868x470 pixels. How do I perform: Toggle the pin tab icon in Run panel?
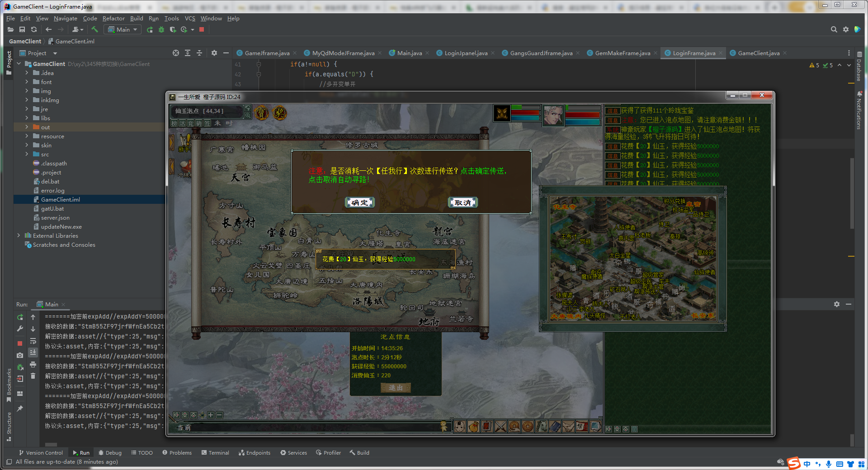pyautogui.click(x=20, y=409)
